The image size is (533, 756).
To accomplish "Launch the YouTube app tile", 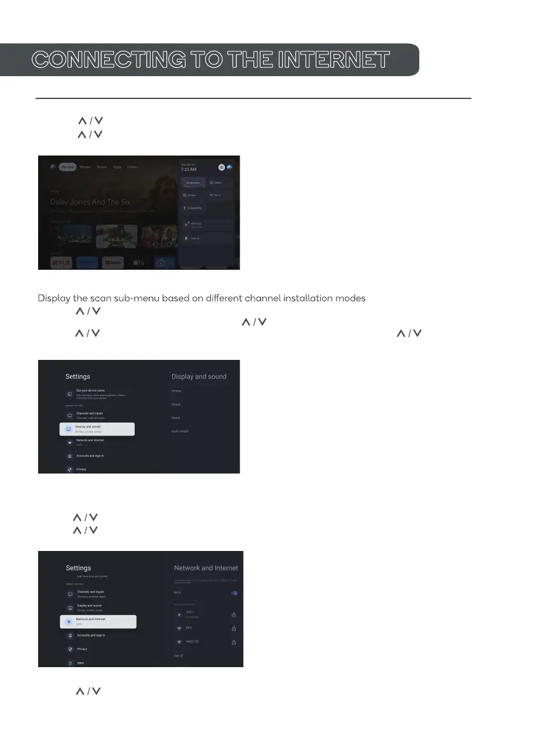I will (x=113, y=263).
